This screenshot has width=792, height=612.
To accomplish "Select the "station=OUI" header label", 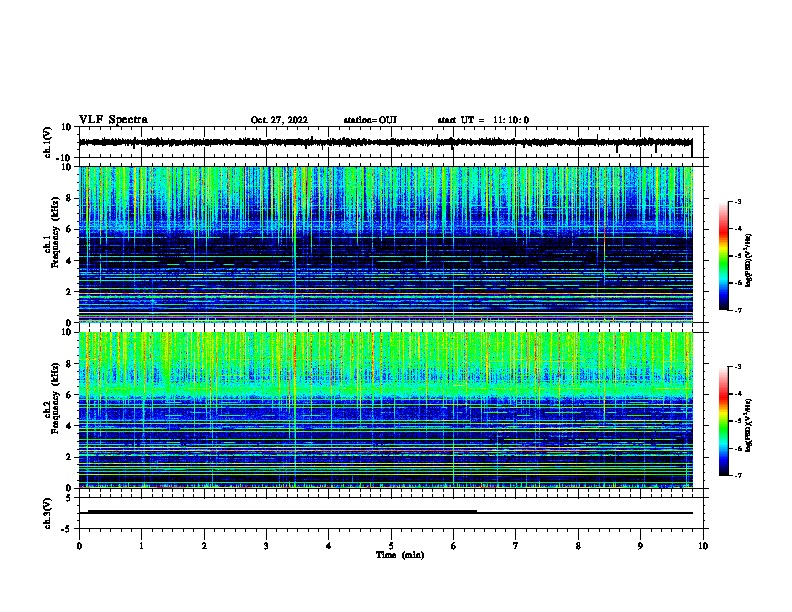I will pyautogui.click(x=370, y=120).
